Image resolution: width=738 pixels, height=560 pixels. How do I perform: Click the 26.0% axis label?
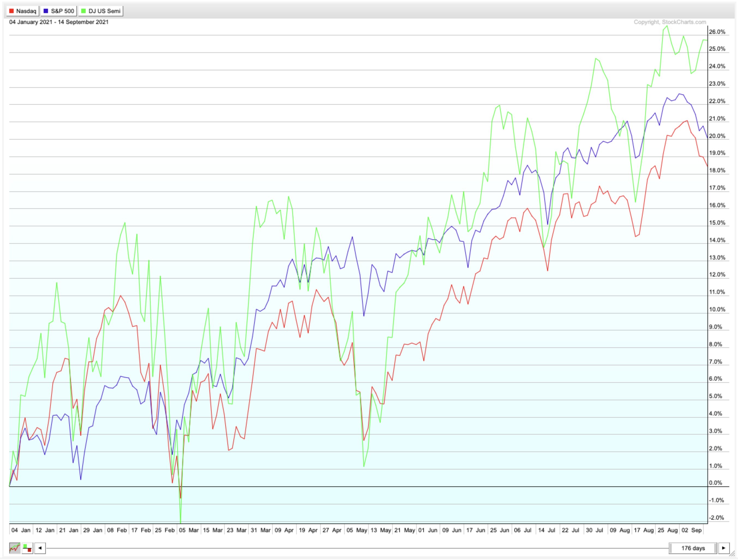click(x=717, y=32)
